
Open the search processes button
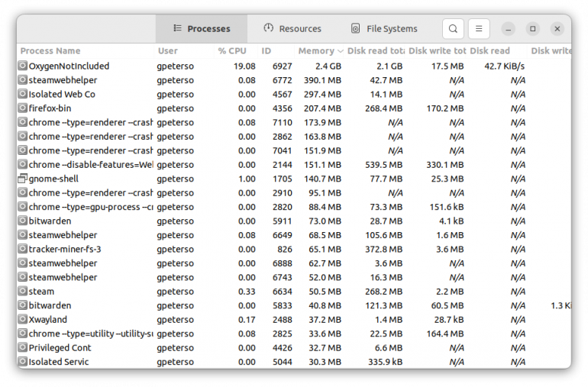[x=453, y=29]
